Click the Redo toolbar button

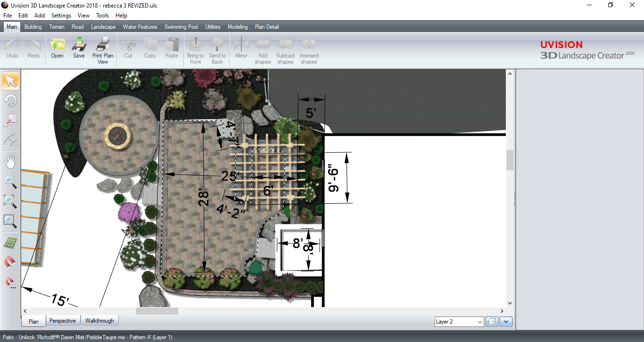34,49
